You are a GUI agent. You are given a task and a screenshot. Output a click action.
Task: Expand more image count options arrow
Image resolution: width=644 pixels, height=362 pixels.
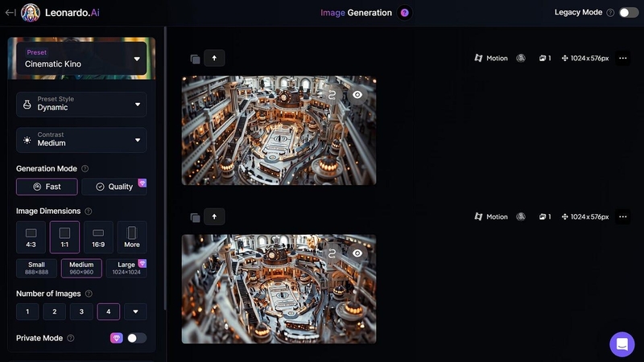click(x=135, y=311)
